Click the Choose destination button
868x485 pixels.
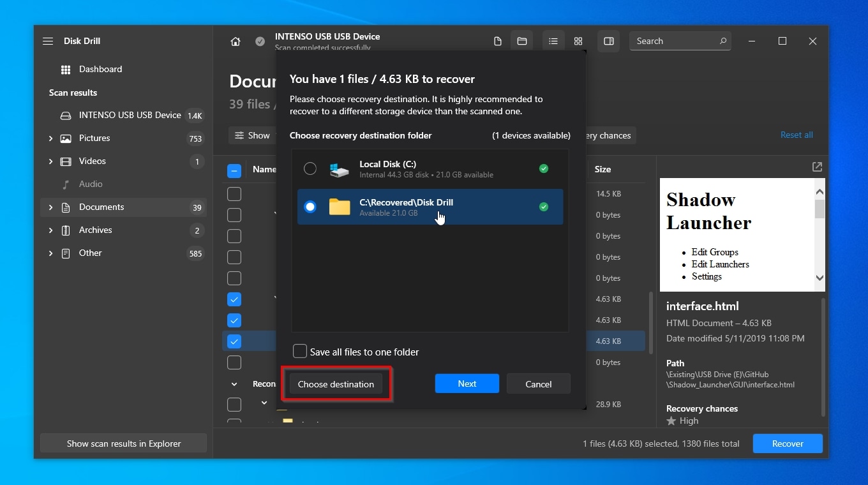[x=336, y=384]
